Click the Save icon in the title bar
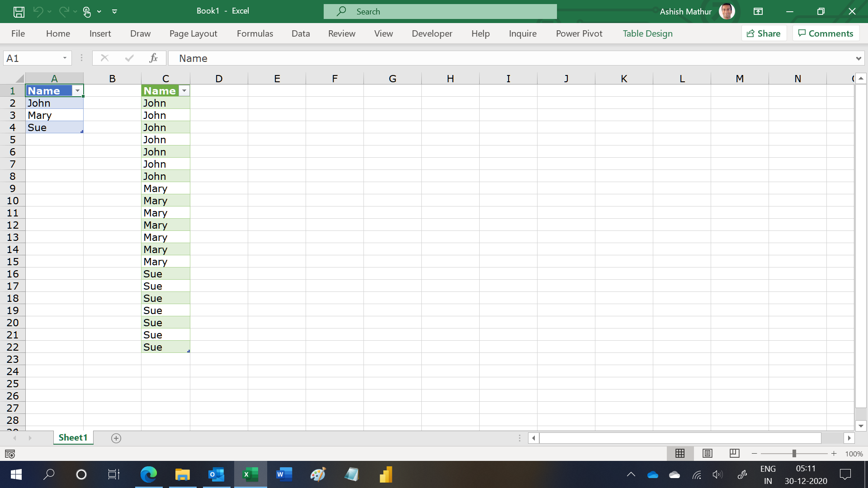Screen dimensions: 868x488 [19, 12]
